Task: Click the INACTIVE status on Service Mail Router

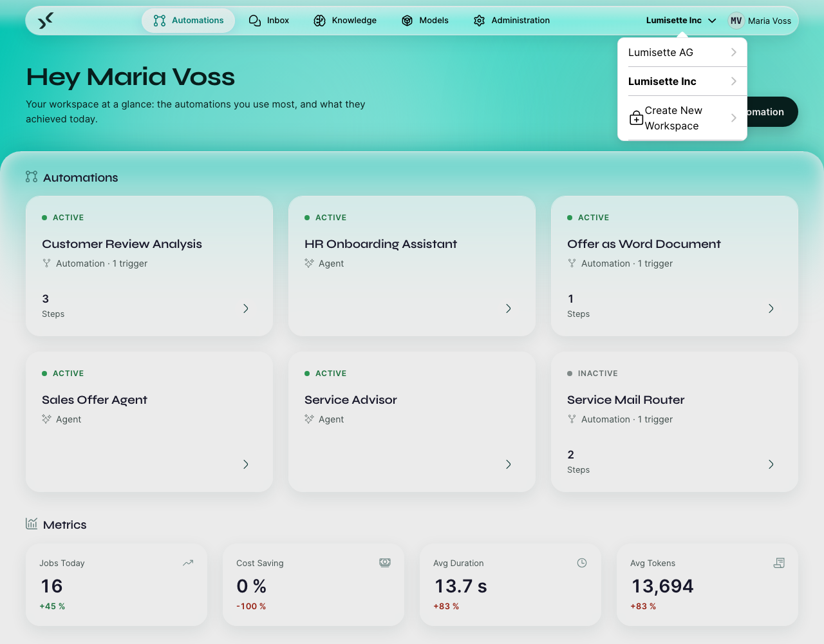Action: 592,374
